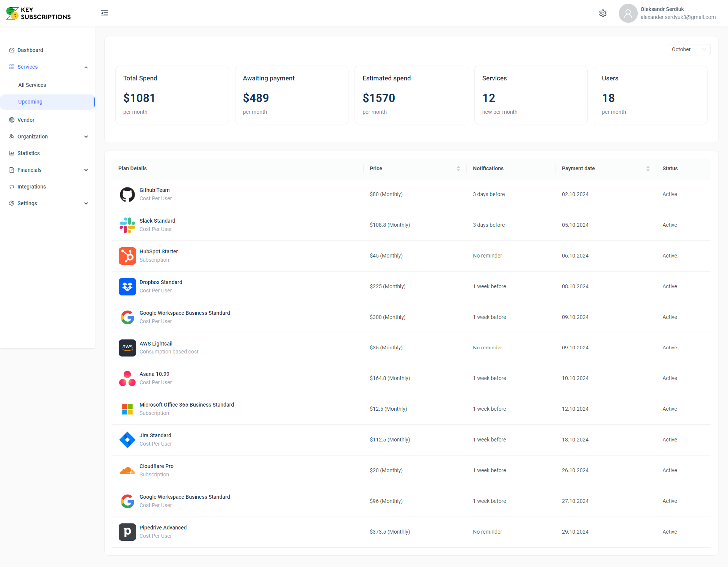The image size is (728, 567).
Task: Click the Cloudflare logo icon
Action: 127,471
